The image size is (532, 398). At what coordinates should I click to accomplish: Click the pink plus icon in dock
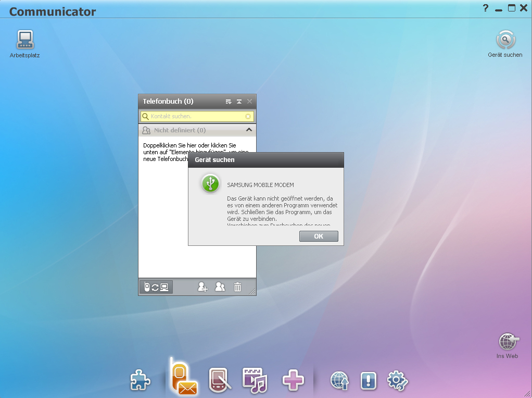point(293,380)
